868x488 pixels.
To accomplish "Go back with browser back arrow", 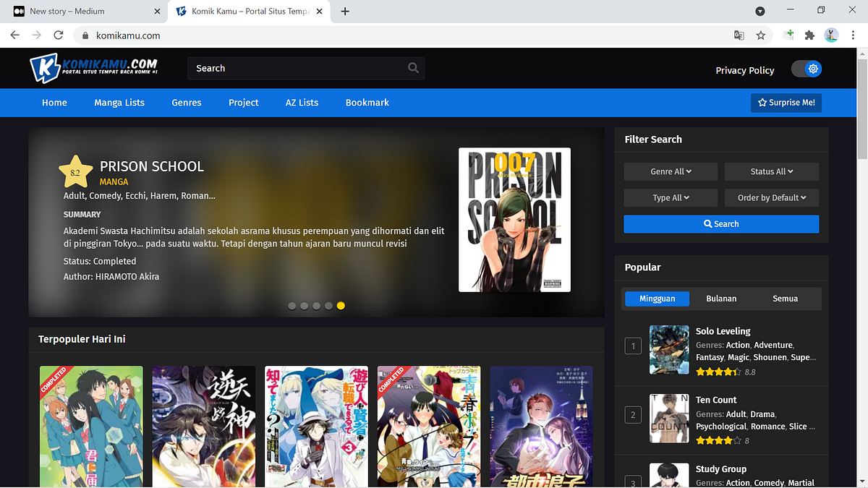I will pos(14,35).
